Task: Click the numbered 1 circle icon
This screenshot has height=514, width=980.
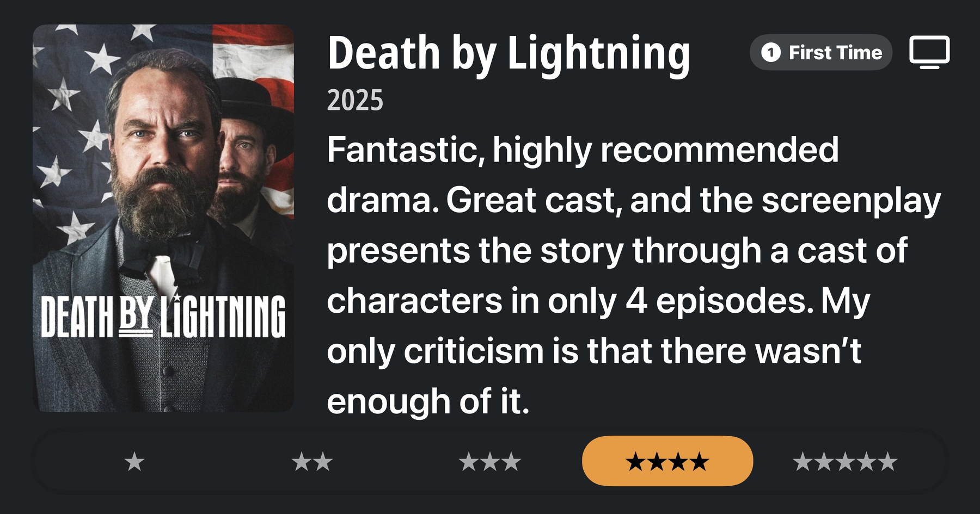Action: (770, 52)
